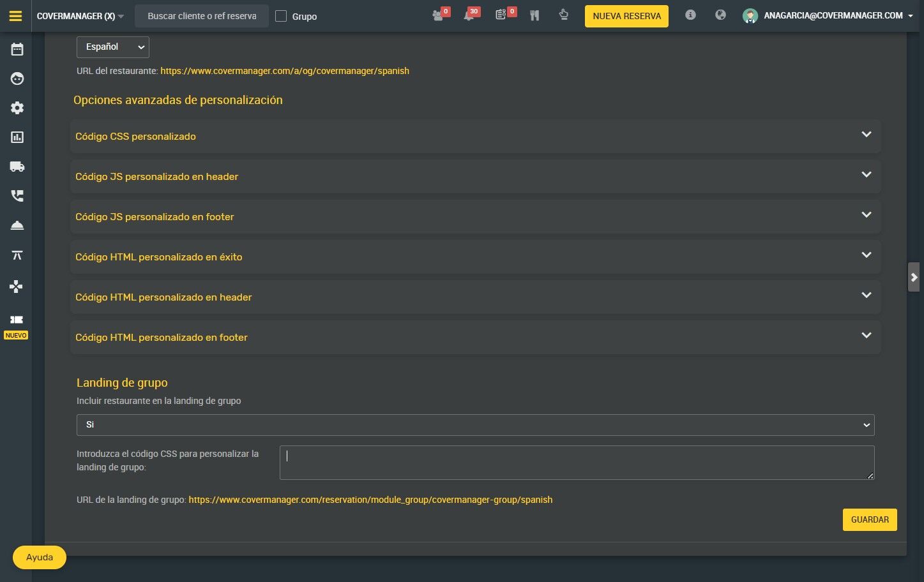Open the COVERMANAGER (X) restaurant selector
Image resolution: width=924 pixels, height=582 pixels.
click(80, 16)
